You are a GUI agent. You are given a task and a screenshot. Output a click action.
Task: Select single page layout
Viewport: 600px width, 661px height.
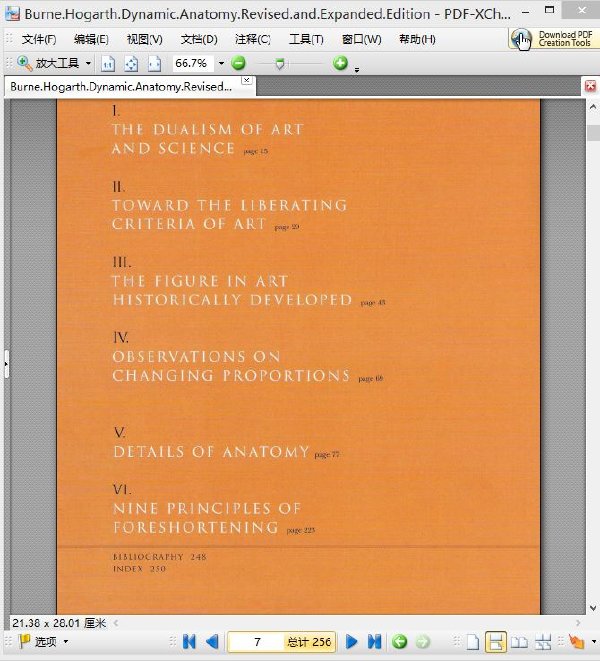pyautogui.click(x=472, y=642)
